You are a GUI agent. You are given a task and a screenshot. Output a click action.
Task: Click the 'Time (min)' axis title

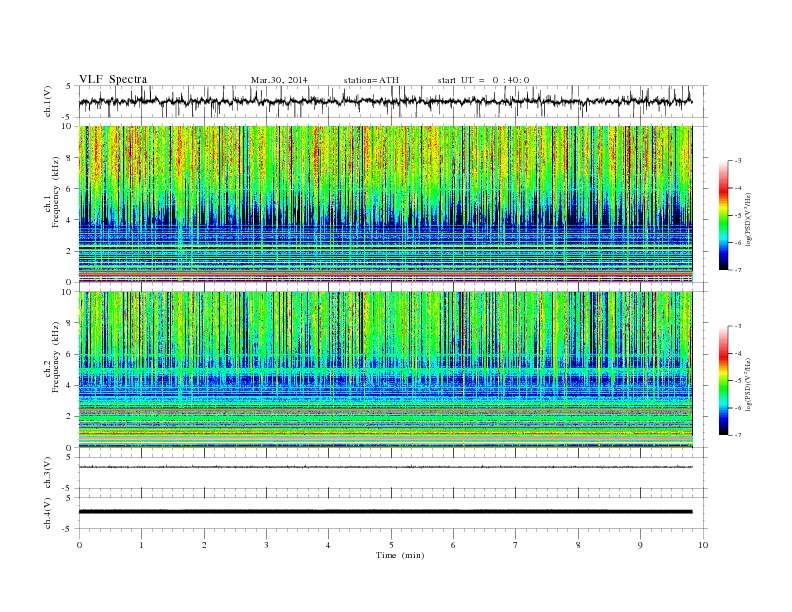(400, 555)
